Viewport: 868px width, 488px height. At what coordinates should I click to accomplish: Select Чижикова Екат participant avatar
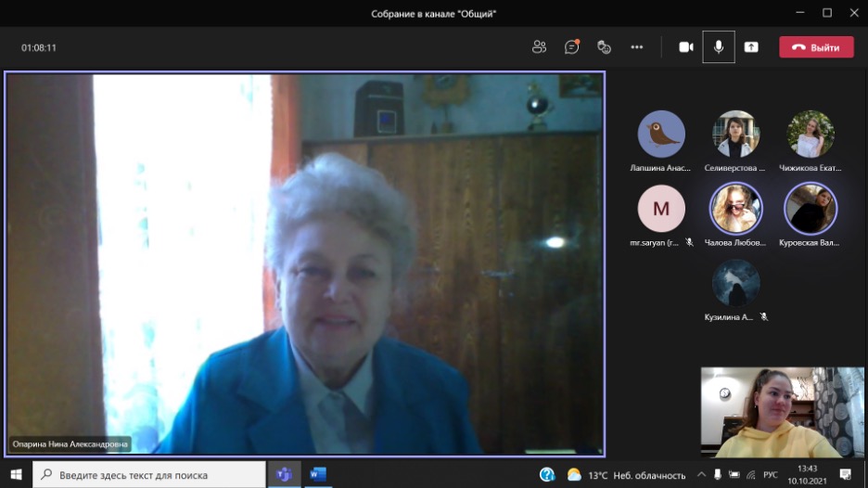pos(811,135)
